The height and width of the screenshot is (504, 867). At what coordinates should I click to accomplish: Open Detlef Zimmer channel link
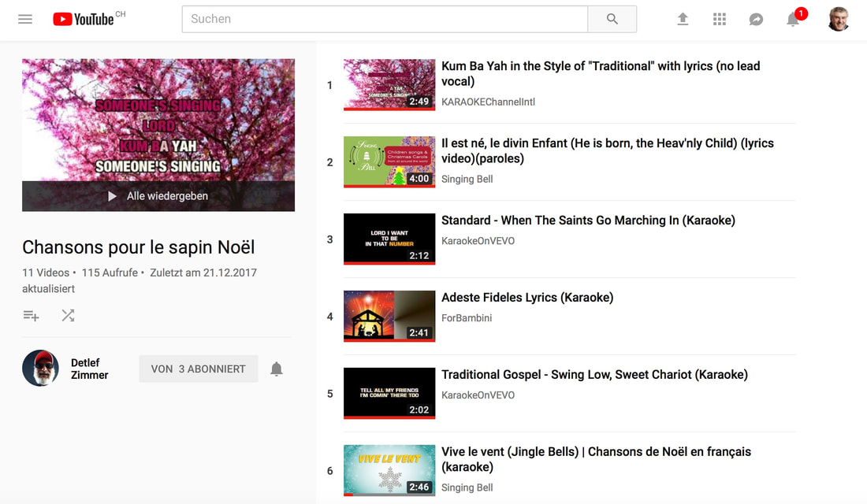pyautogui.click(x=89, y=369)
